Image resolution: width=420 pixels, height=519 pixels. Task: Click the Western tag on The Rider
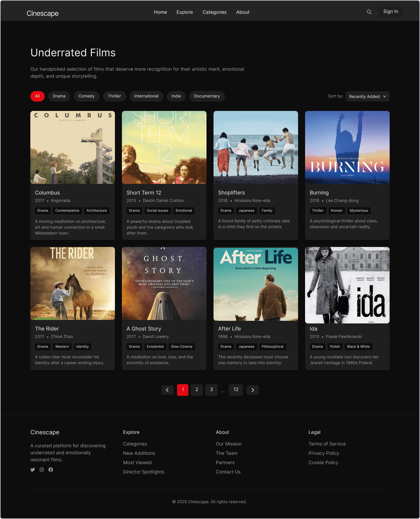click(62, 347)
